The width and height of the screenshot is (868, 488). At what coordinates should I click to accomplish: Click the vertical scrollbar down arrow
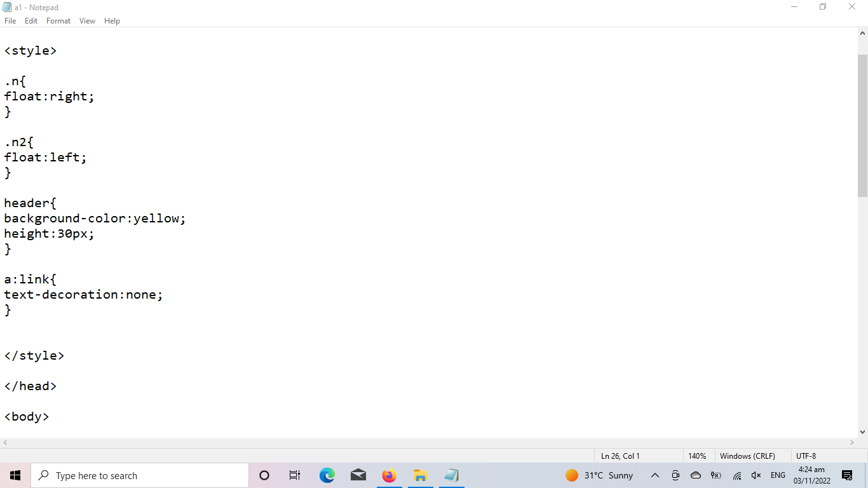tap(862, 432)
